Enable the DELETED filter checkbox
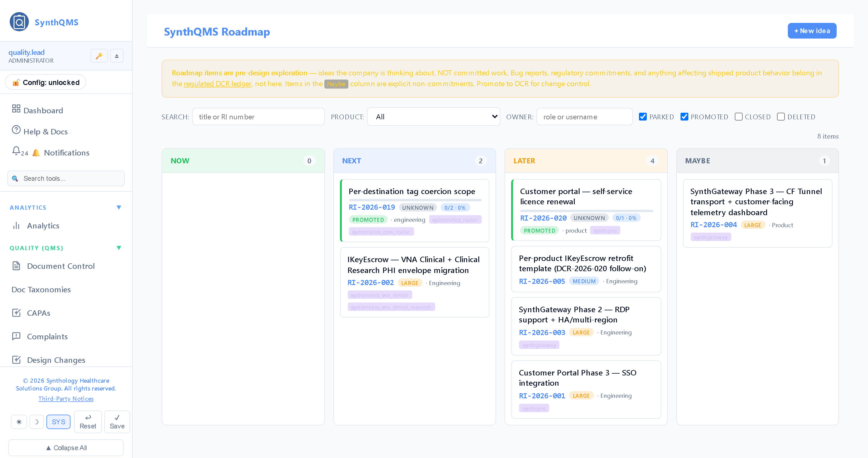 coord(781,117)
